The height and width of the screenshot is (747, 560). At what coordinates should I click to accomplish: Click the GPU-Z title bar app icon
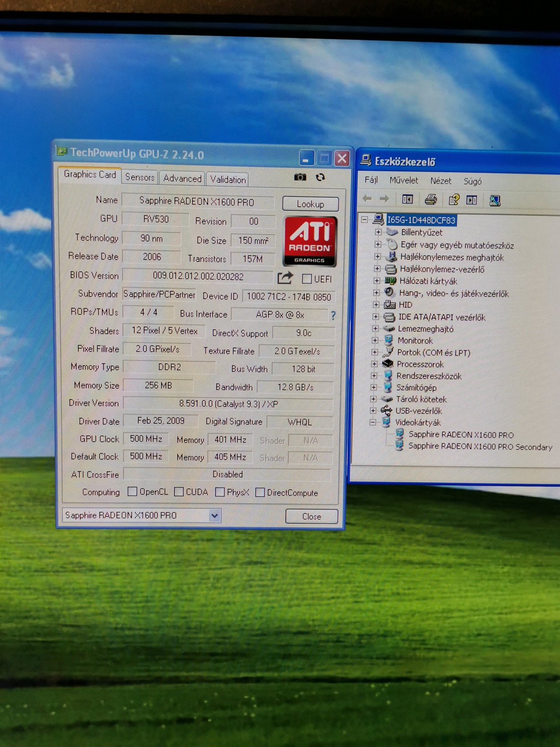tap(62, 151)
